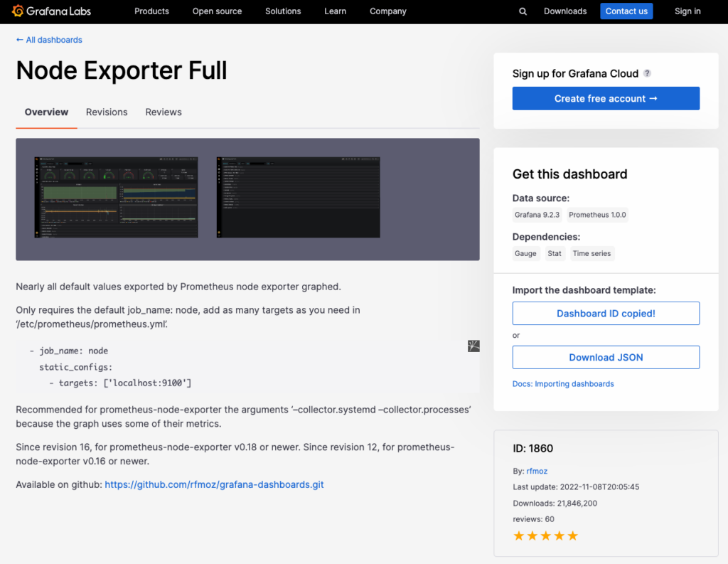The height and width of the screenshot is (564, 728).
Task: Click the Dashboard ID copied button
Action: tap(606, 314)
